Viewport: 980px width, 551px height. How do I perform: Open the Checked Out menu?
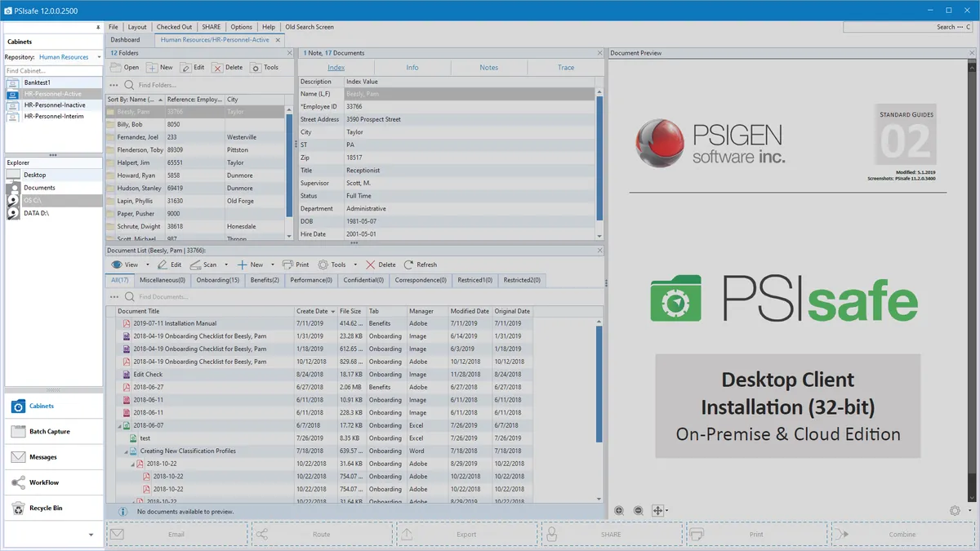[174, 27]
